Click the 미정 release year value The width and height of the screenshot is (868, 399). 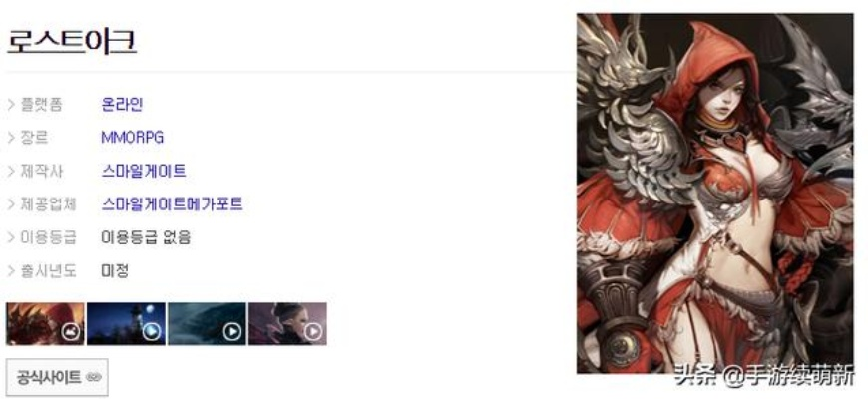[x=115, y=270]
